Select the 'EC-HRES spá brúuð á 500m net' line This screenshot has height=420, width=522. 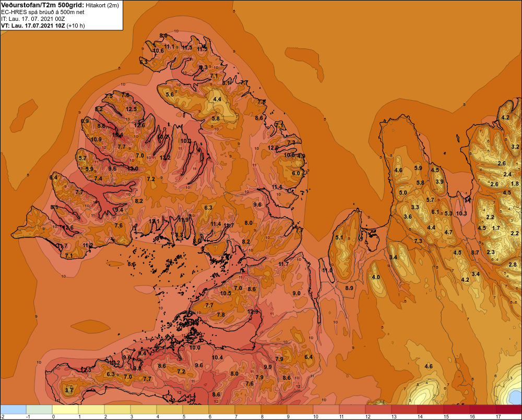click(43, 12)
